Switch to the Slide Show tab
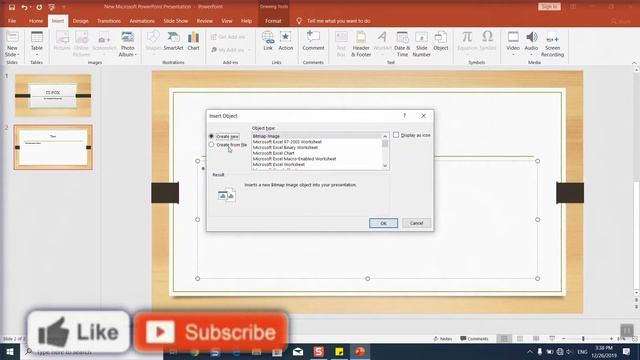This screenshot has height=360, width=640. [176, 21]
